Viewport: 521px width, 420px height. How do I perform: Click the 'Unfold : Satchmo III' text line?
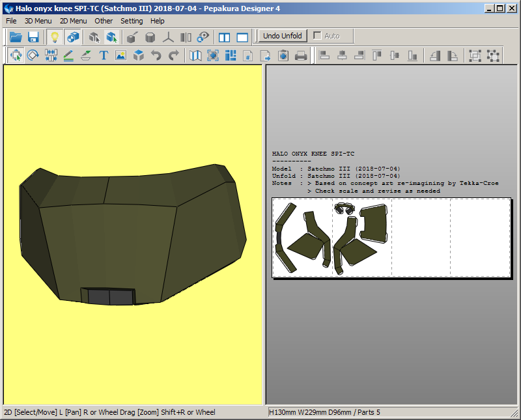point(336,176)
